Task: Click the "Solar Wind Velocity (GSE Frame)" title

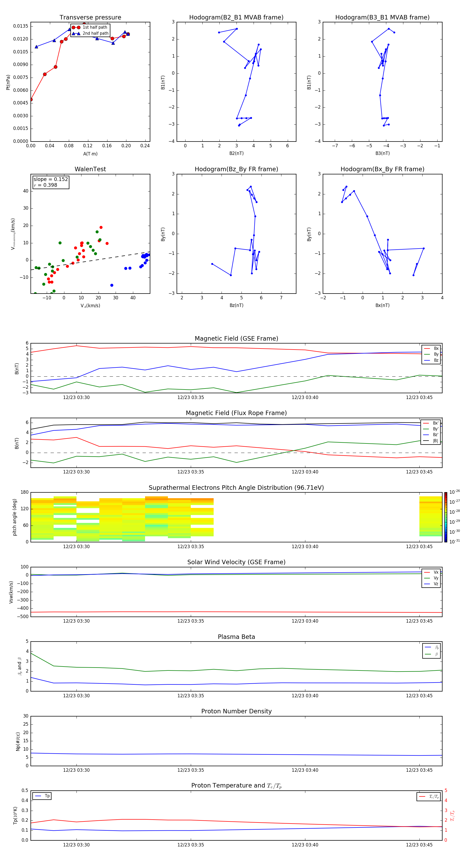Action: tap(236, 562)
